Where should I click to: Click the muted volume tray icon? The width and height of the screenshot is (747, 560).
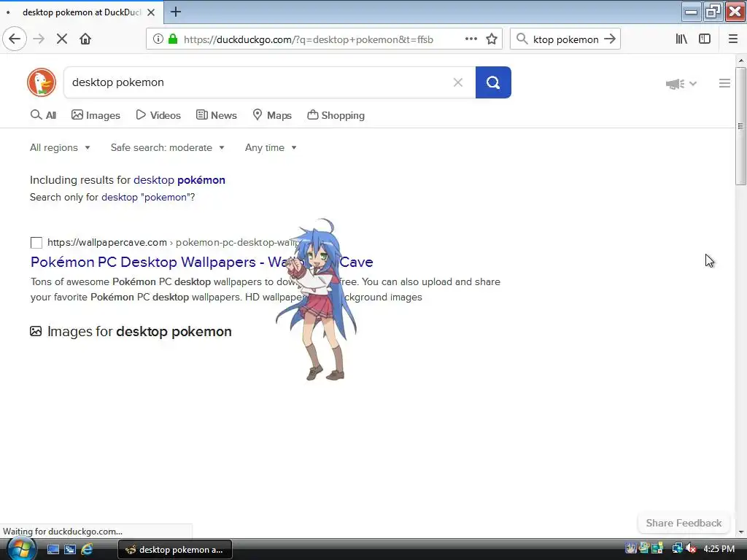[691, 549]
